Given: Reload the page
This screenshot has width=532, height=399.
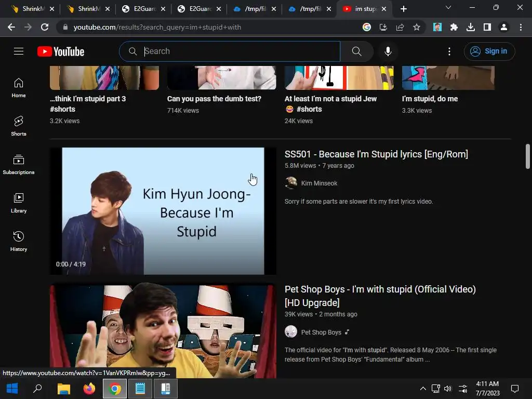Looking at the screenshot, I should (x=45, y=27).
